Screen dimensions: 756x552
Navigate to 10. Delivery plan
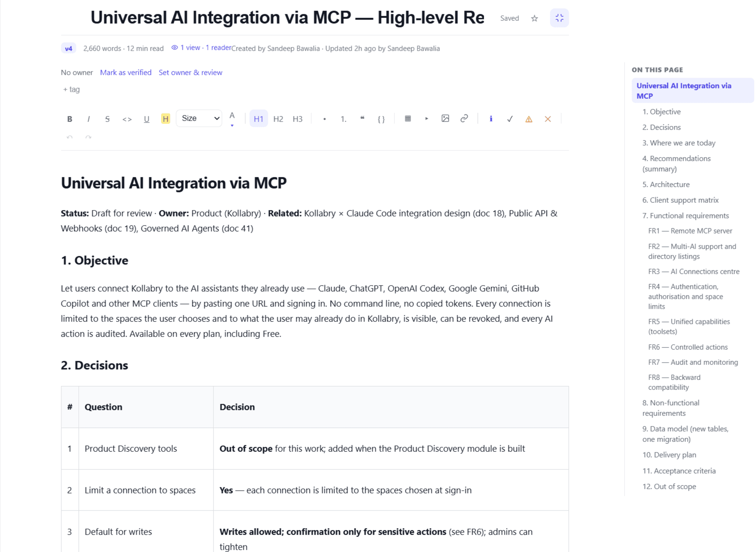click(669, 455)
